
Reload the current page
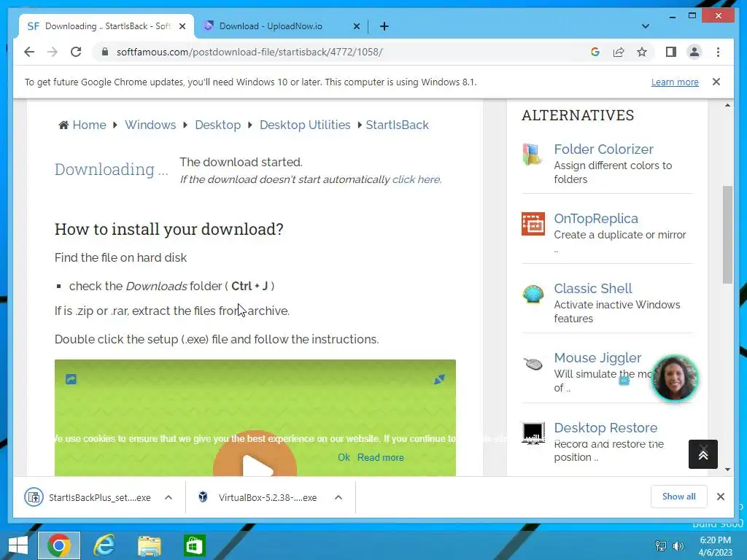pyautogui.click(x=76, y=52)
